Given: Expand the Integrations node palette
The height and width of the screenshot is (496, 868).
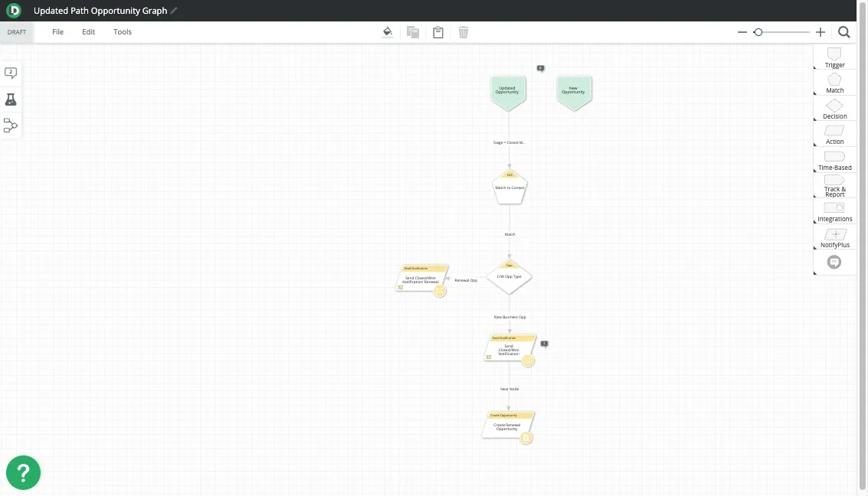Looking at the screenshot, I should (834, 211).
